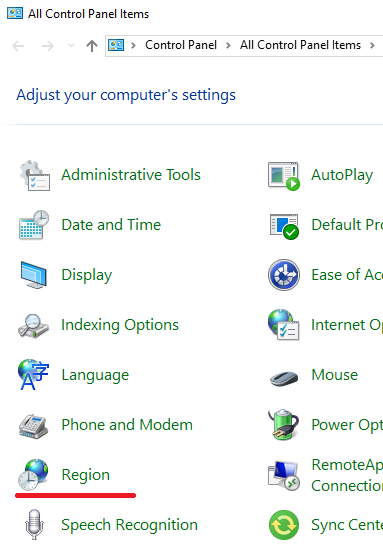Open the Default Programs icon
The height and width of the screenshot is (548, 383).
point(284,226)
